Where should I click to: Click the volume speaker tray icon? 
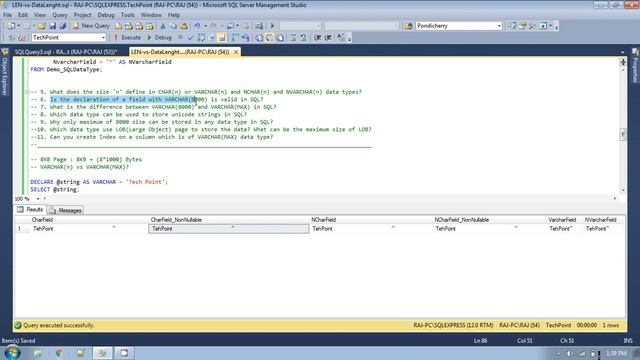(x=569, y=353)
